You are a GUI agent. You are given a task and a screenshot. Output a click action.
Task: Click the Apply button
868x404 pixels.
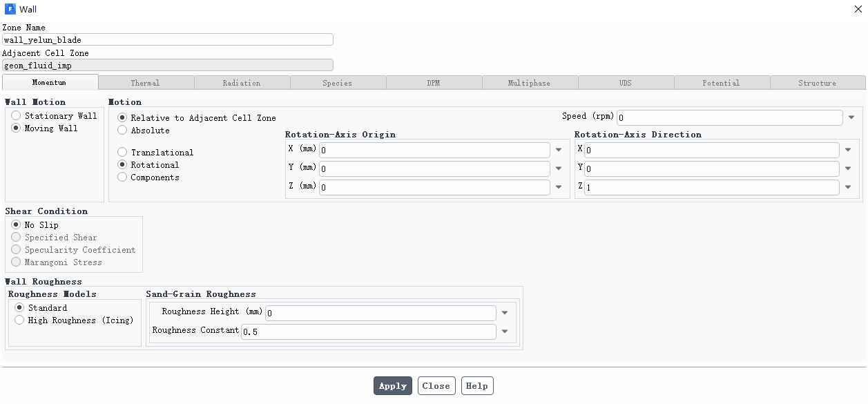[x=393, y=386]
